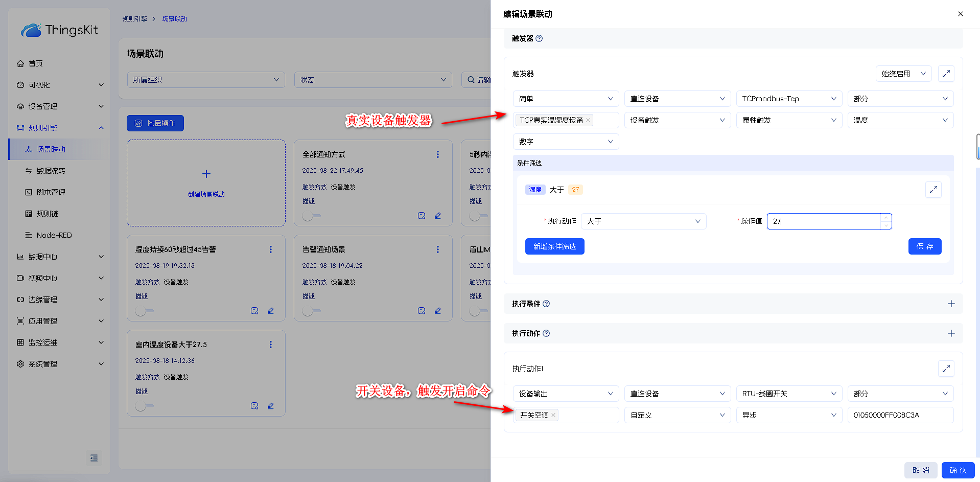Image resolution: width=980 pixels, height=482 pixels.
Task: Expand the trigger panel with the fullscreen icon
Action: [x=946, y=74]
